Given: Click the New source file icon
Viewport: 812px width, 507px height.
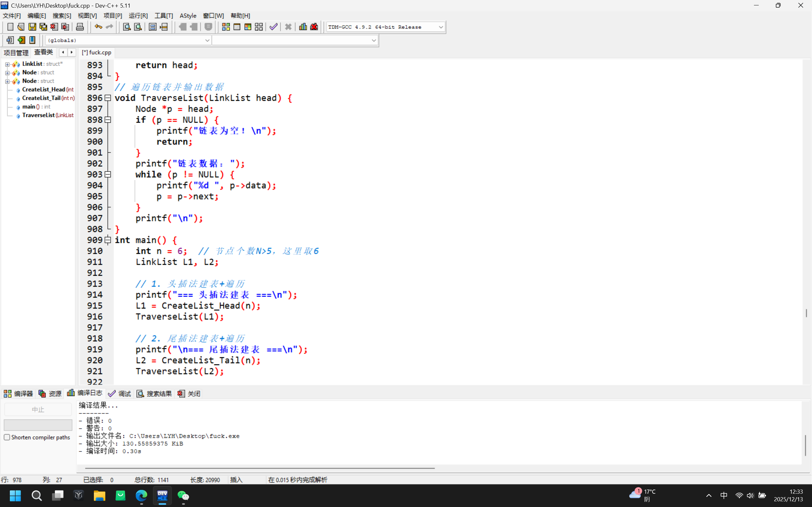Looking at the screenshot, I should pos(10,27).
